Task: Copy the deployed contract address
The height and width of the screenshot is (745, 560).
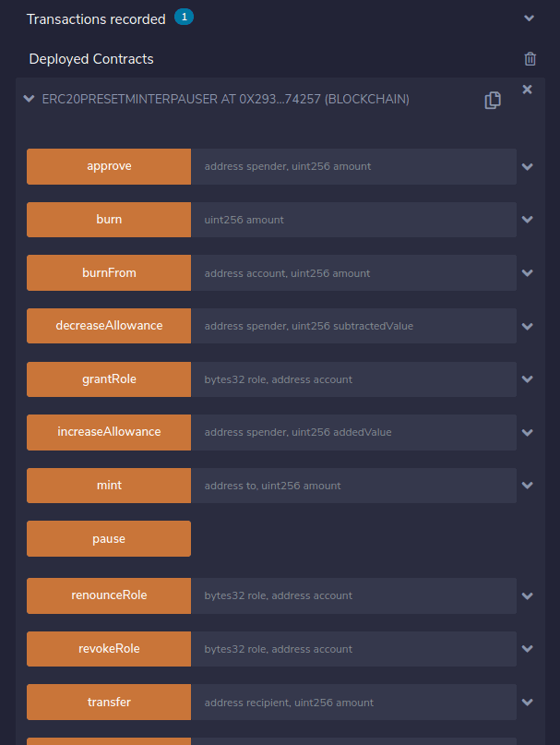Action: (493, 100)
